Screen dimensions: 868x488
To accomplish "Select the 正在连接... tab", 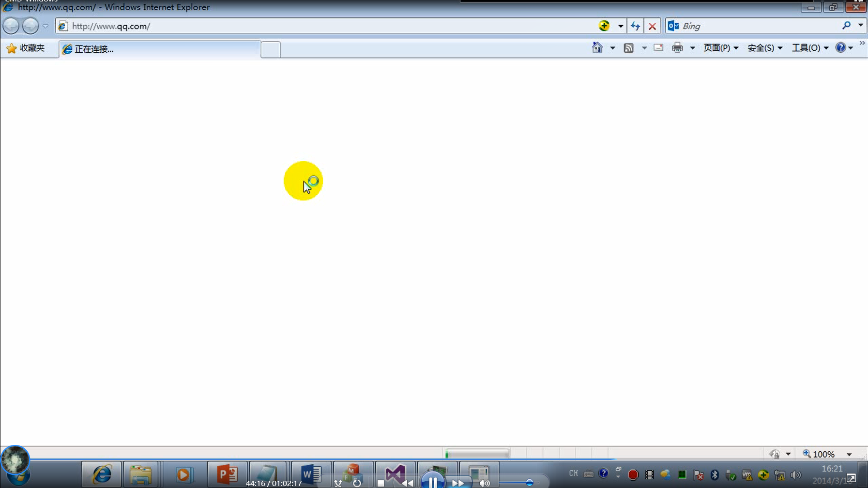I will (x=160, y=49).
